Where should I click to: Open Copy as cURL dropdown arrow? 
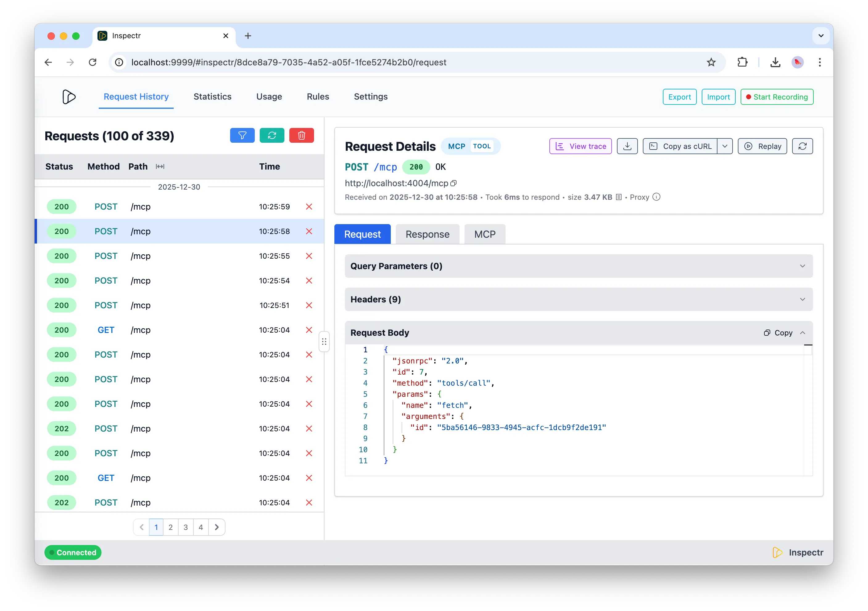tap(724, 146)
